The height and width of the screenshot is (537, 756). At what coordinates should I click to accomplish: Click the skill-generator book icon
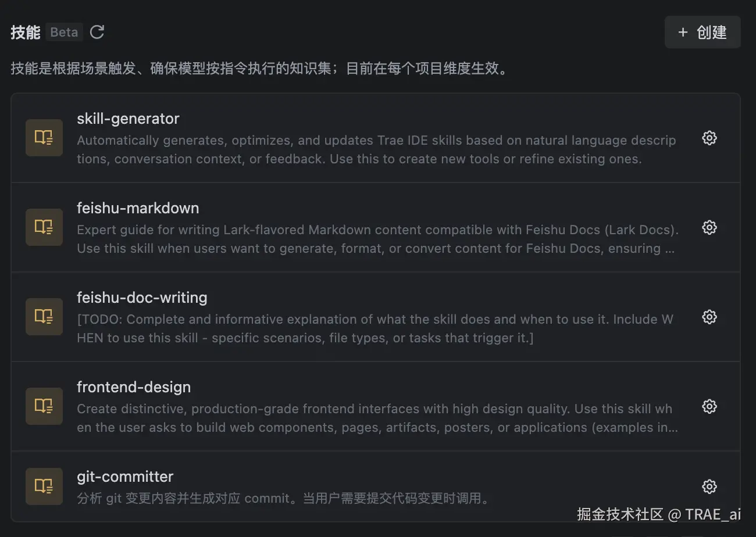coord(44,138)
